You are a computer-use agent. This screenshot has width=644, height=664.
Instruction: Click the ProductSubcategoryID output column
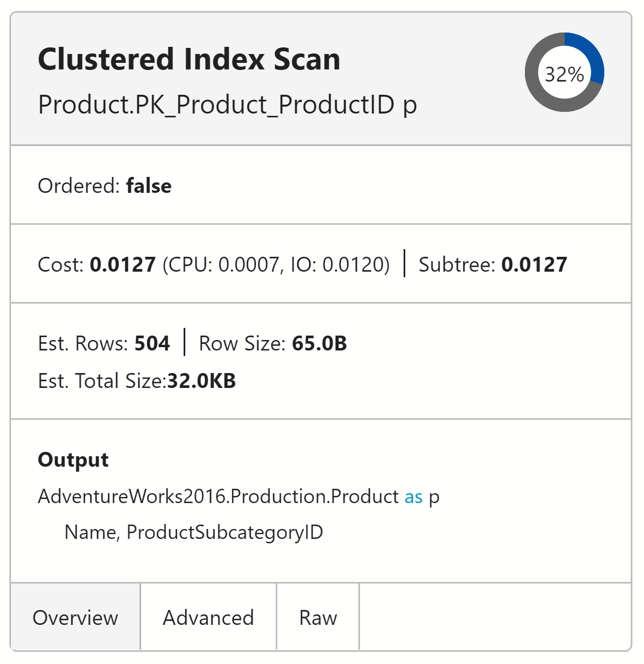click(225, 532)
